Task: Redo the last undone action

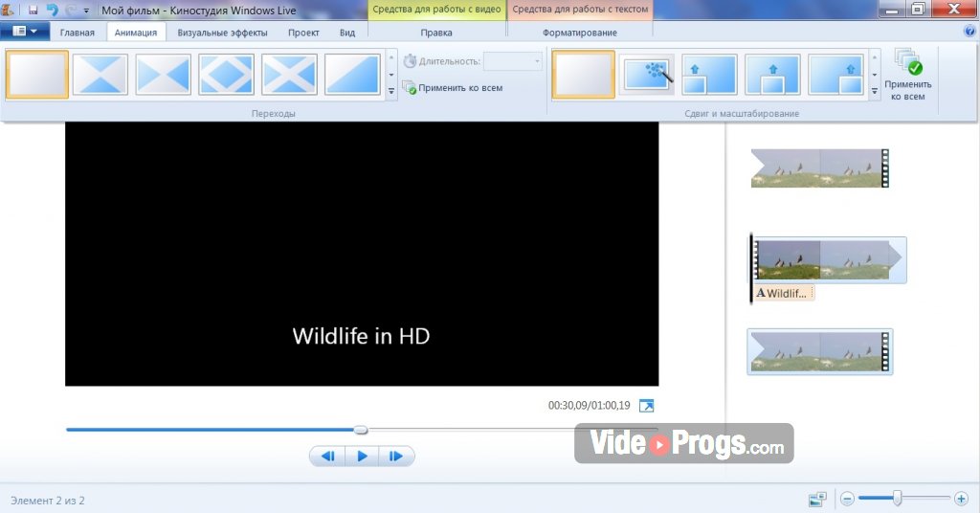Action: pos(71,10)
